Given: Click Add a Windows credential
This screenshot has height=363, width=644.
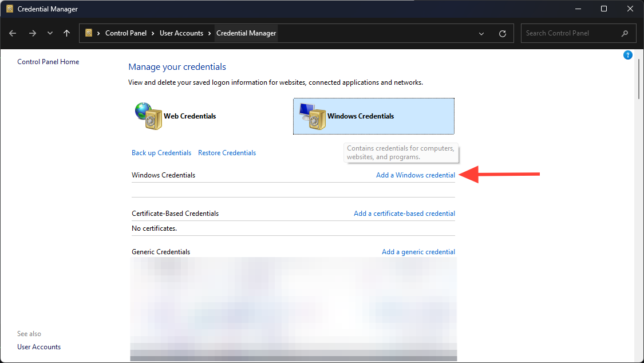Looking at the screenshot, I should [415, 175].
